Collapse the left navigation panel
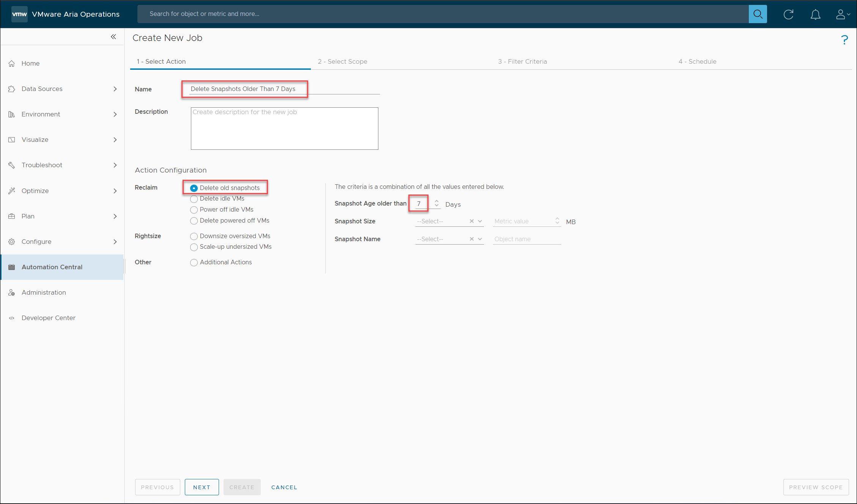The height and width of the screenshot is (504, 857). point(113,37)
